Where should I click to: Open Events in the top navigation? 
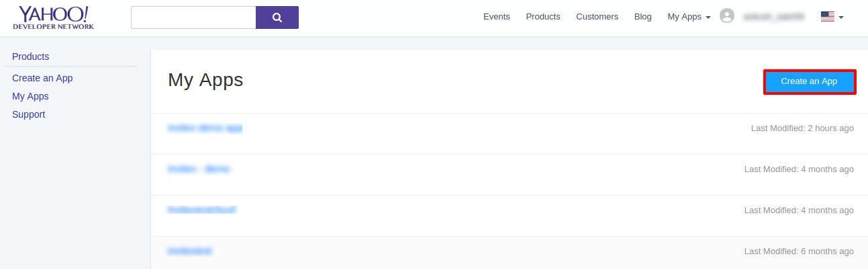pos(496,17)
